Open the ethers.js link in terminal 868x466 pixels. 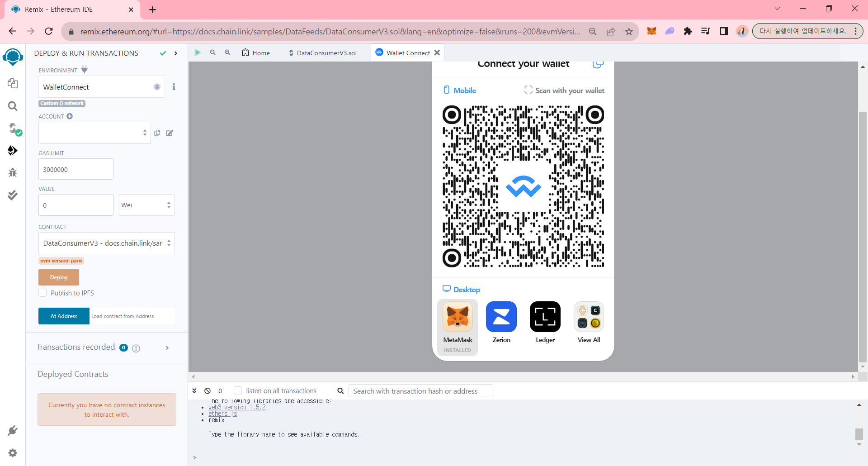pyautogui.click(x=222, y=414)
